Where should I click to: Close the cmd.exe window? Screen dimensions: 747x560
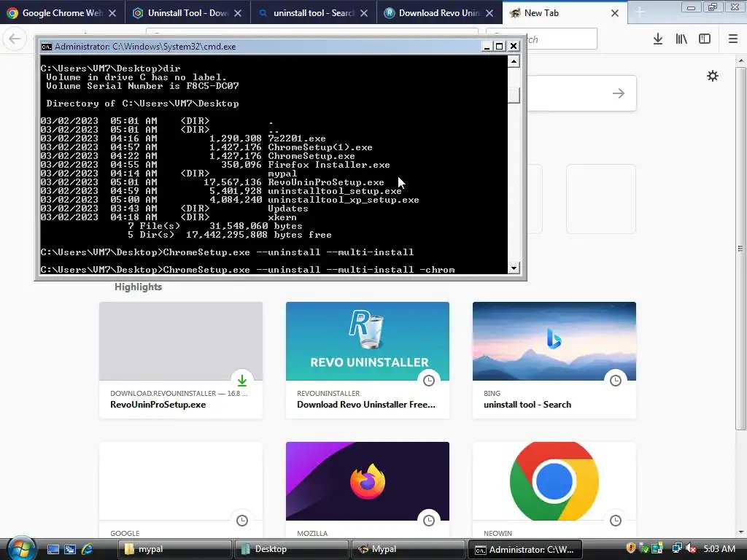coord(514,46)
